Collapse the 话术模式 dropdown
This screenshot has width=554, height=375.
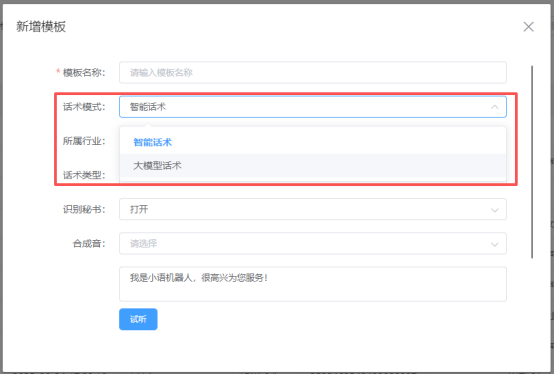point(313,107)
